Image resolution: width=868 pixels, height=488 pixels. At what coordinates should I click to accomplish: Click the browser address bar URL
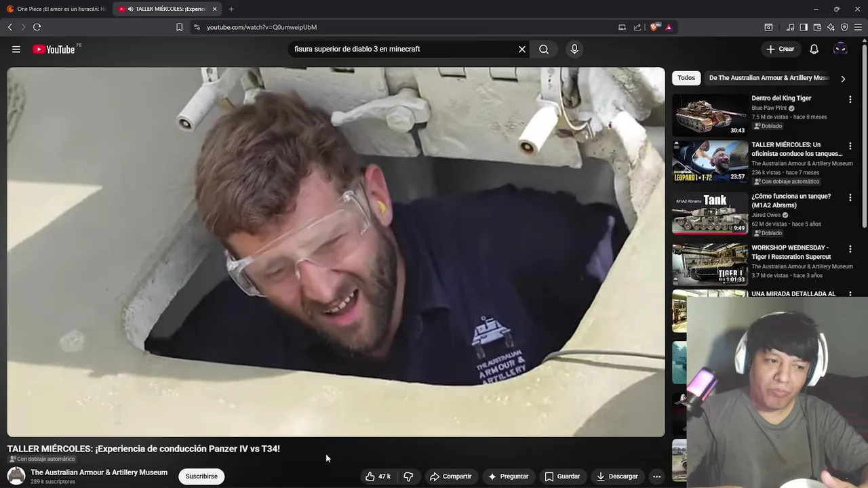[x=262, y=27]
